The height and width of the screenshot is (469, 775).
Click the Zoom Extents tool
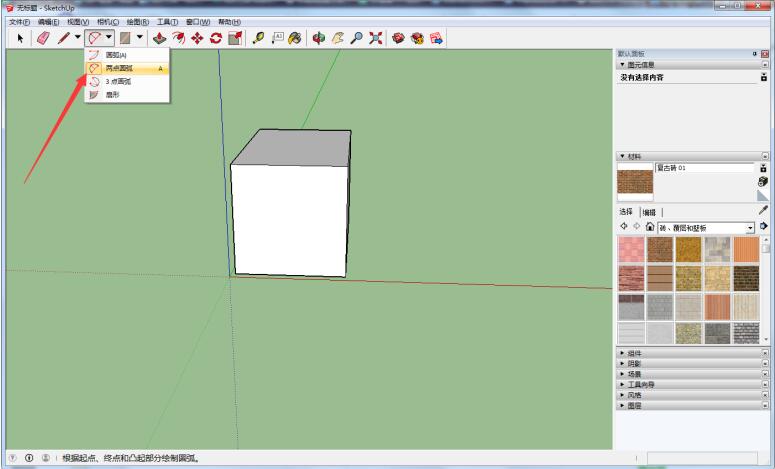click(377, 38)
